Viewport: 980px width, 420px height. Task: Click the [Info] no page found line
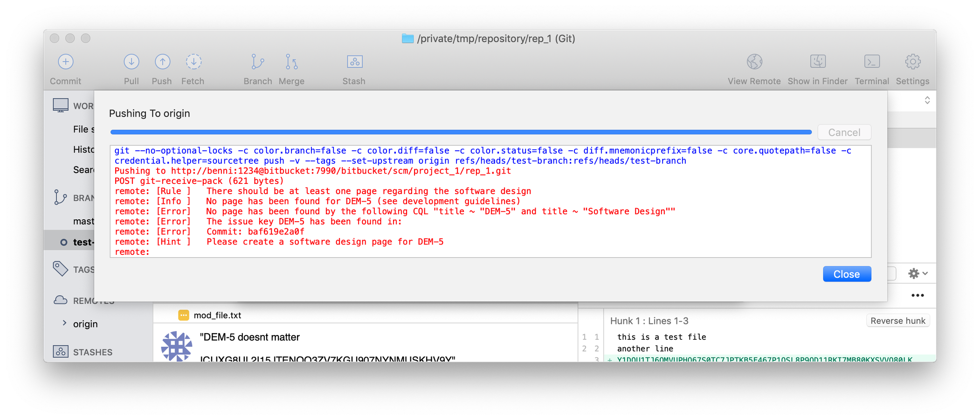[317, 202]
